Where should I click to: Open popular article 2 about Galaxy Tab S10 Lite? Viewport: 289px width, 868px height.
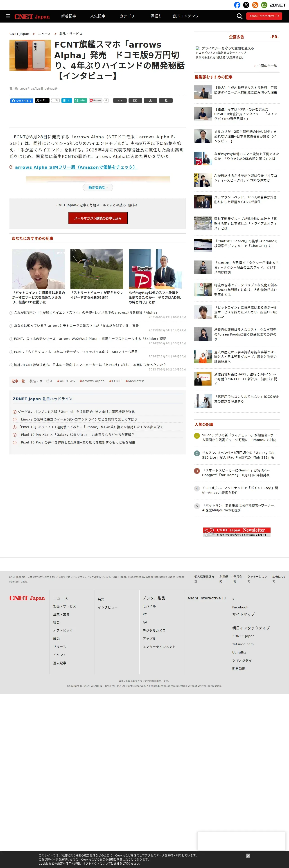[238, 455]
